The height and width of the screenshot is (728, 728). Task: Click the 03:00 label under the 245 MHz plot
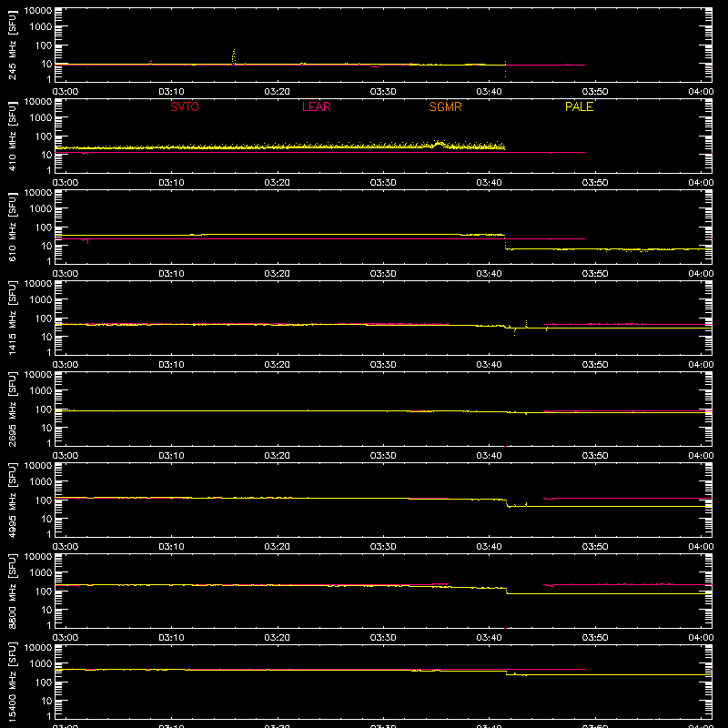(66, 92)
